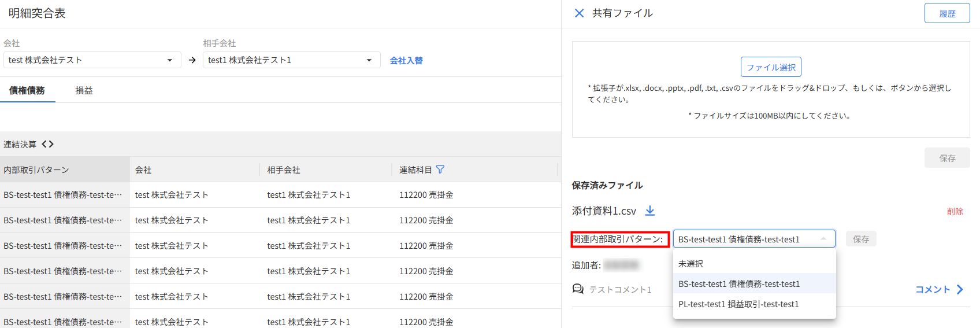Toggle the 連結決算 code brackets icon
The image size is (980, 328).
[x=48, y=144]
